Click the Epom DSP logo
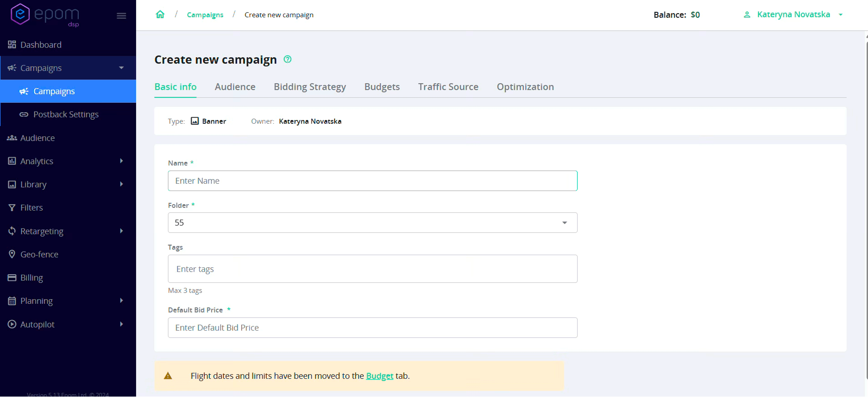This screenshot has width=868, height=397. 45,15
